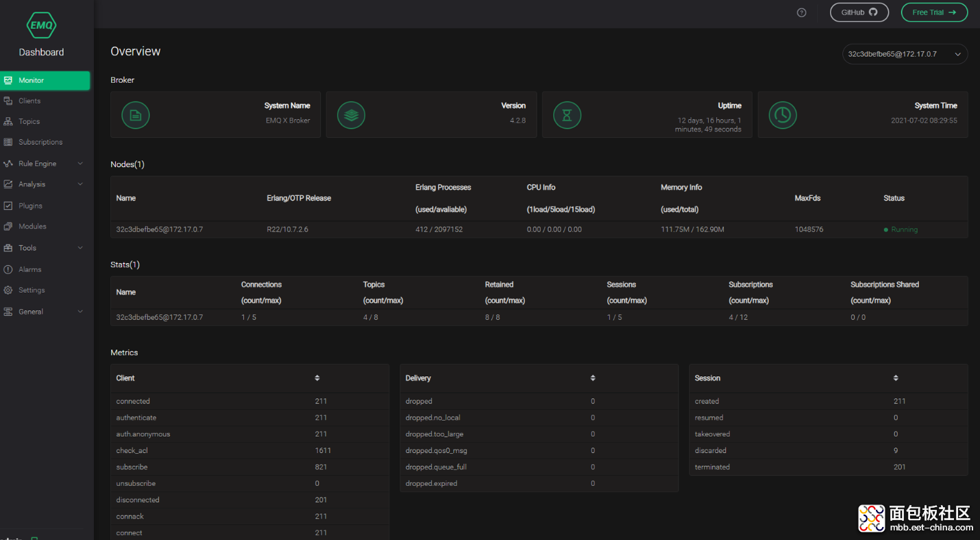Screen dimensions: 980x540
Task: Open the Monitor menu item
Action: [x=45, y=81]
